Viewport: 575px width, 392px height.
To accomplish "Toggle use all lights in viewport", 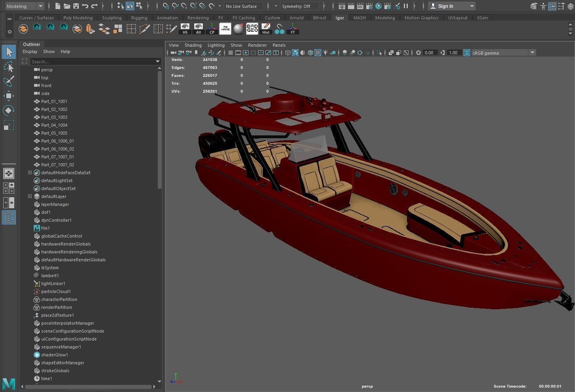I will 325,53.
